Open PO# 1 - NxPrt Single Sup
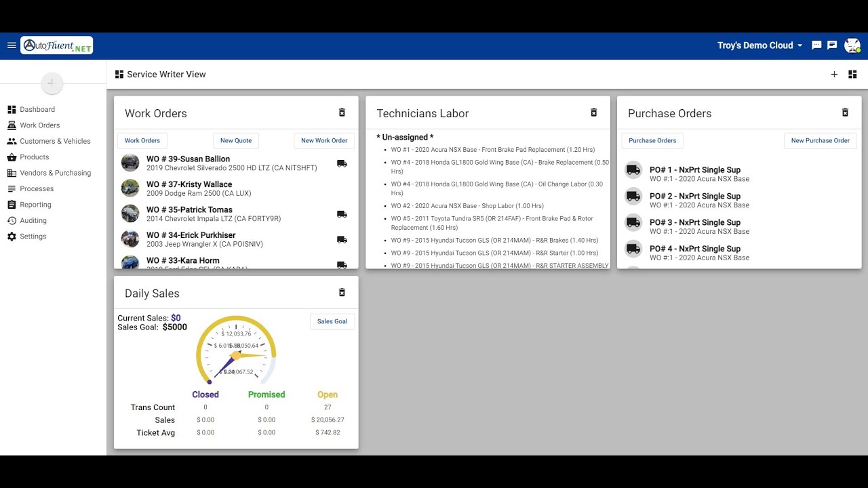This screenshot has height=488, width=868. point(695,170)
